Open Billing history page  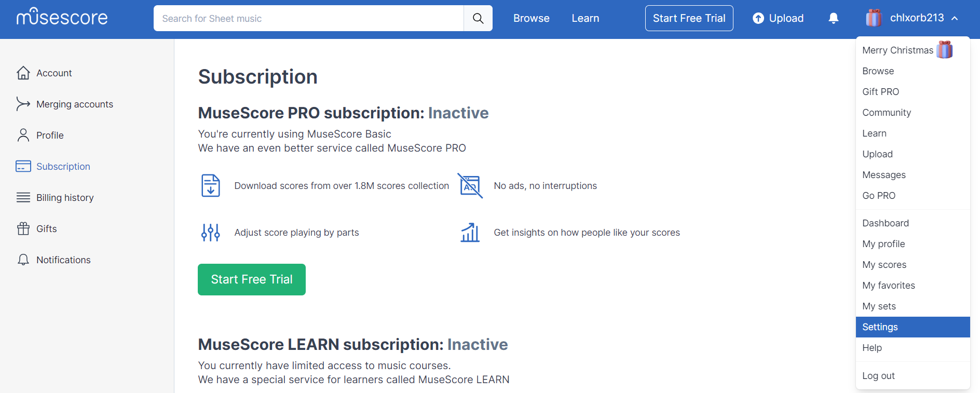tap(65, 197)
